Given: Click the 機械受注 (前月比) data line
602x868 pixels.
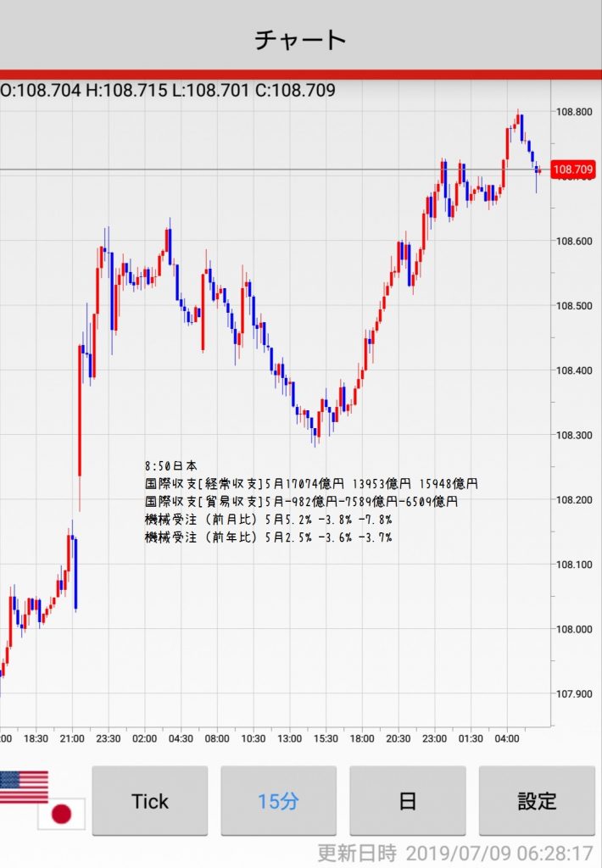Looking at the screenshot, I should pos(268,520).
